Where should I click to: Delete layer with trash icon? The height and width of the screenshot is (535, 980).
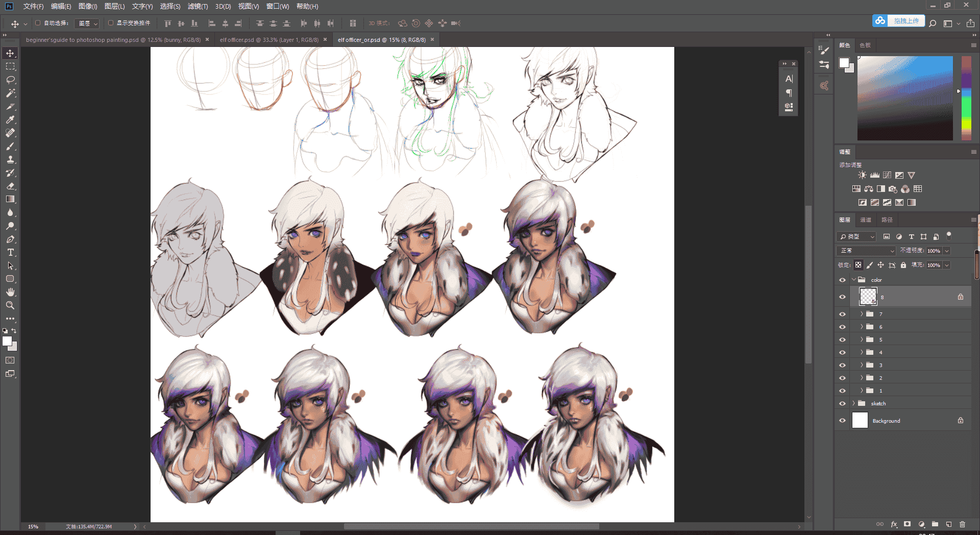[962, 524]
